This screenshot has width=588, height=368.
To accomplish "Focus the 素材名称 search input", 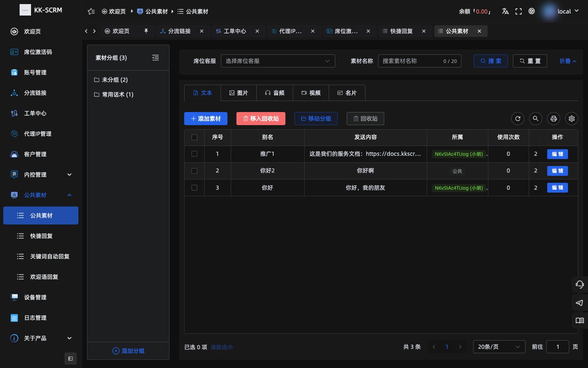I will coord(420,61).
